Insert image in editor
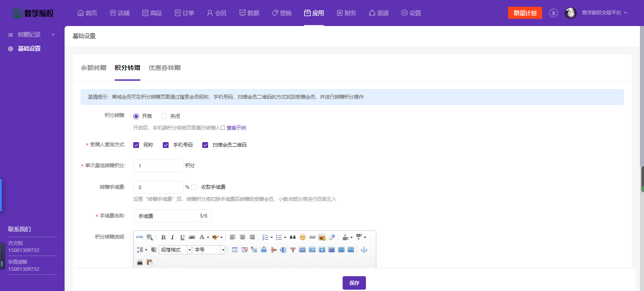This screenshot has width=644, height=291. click(x=322, y=237)
